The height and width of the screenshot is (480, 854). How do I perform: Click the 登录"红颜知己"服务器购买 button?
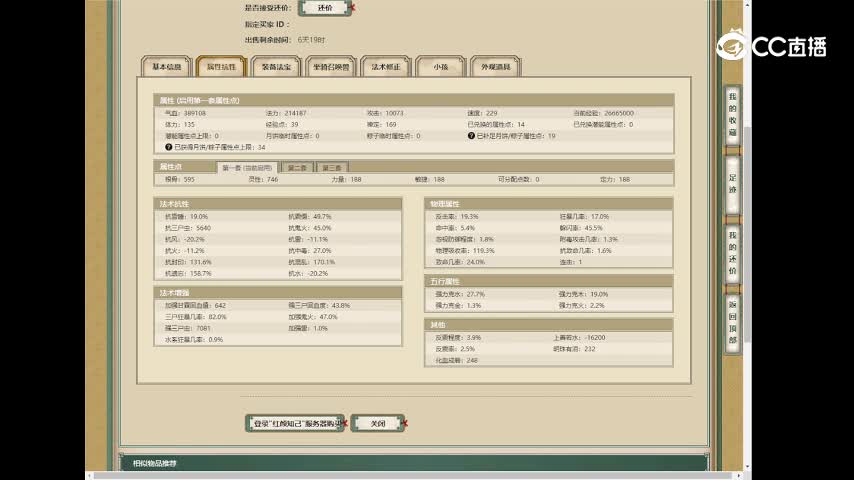click(294, 423)
